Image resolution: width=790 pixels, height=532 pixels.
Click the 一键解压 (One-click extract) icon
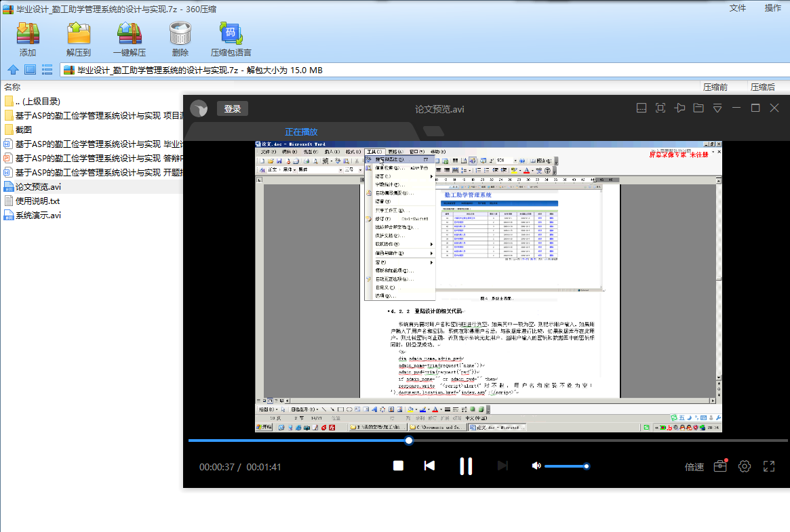130,39
